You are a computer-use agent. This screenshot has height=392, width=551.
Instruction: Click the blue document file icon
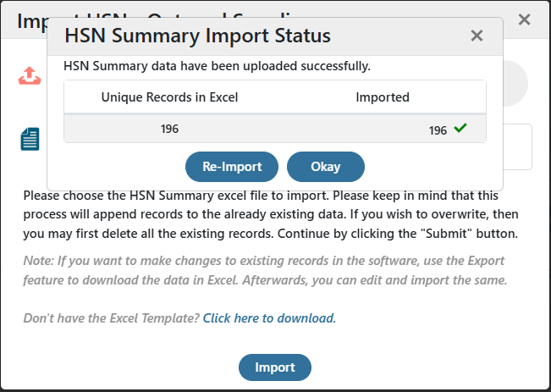(x=30, y=139)
